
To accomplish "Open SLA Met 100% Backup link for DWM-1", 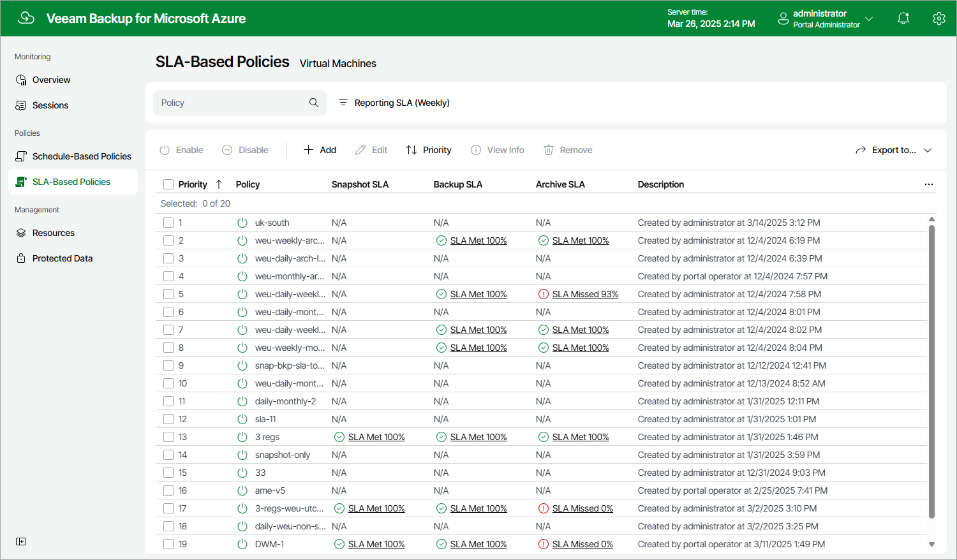I will pos(478,544).
